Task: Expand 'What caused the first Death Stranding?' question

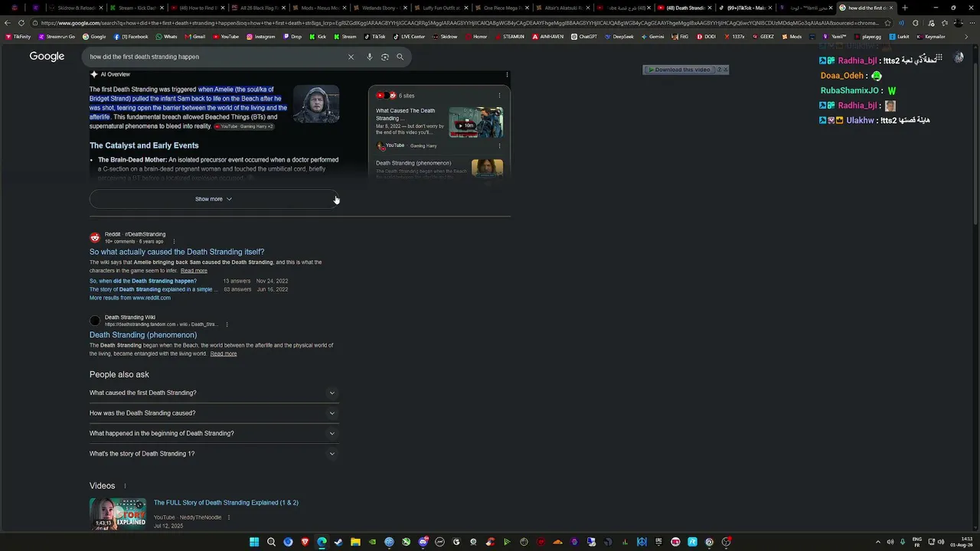Action: pos(214,393)
